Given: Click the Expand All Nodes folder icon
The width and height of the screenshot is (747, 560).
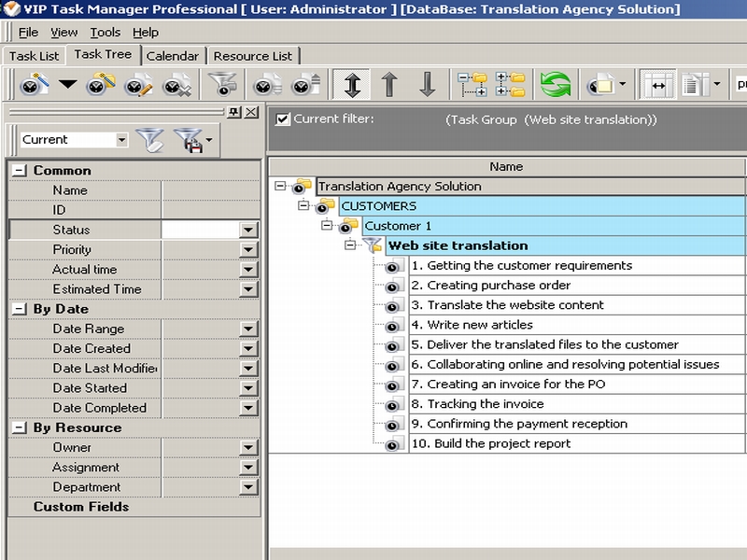Looking at the screenshot, I should pos(510,85).
